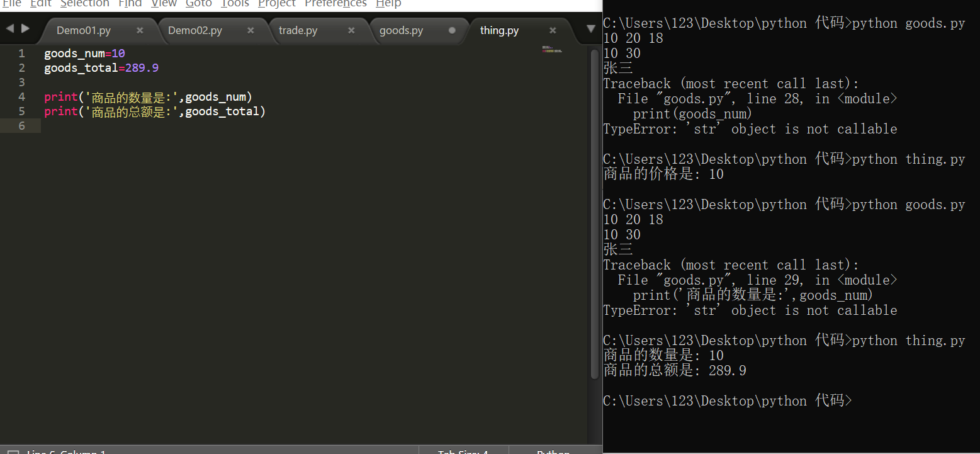
Task: Click terminal output '商品的数量是: 10'
Action: tap(663, 356)
